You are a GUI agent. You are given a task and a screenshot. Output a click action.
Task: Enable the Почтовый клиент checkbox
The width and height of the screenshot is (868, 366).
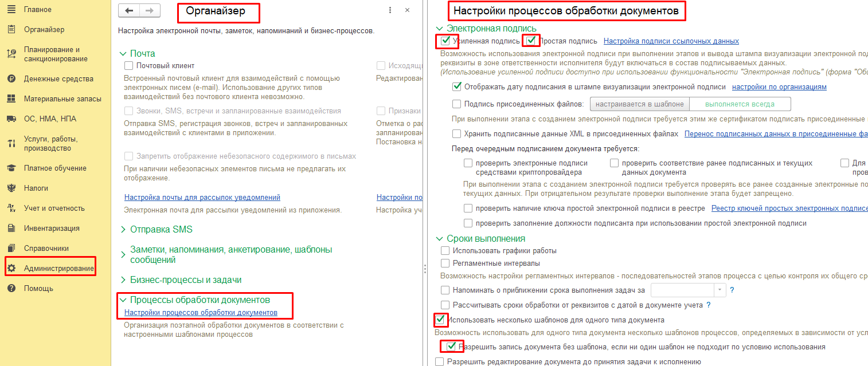[129, 66]
